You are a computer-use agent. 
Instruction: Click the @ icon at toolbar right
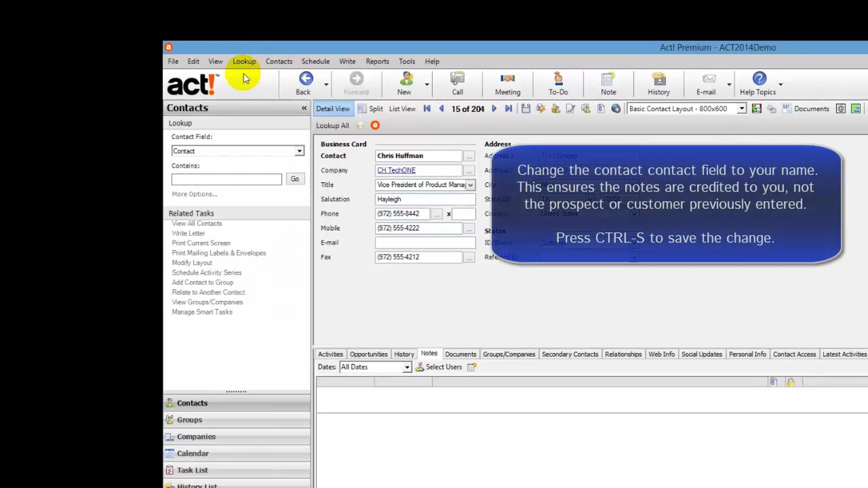point(841,108)
